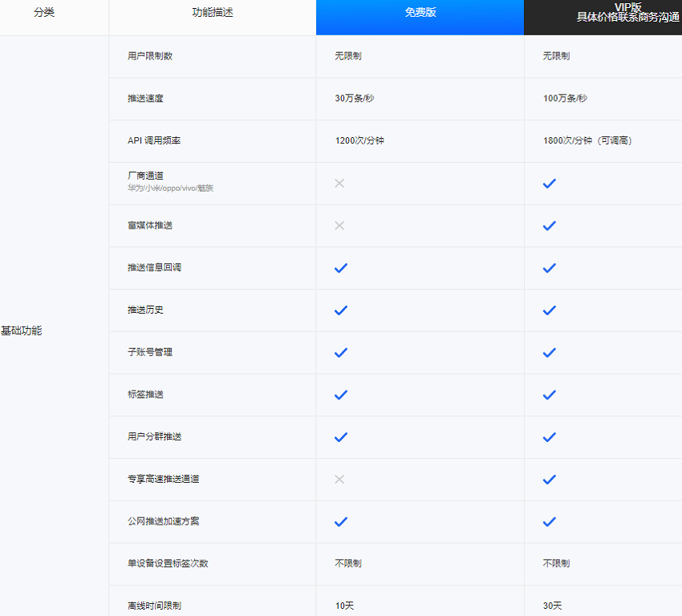Click the 分类 column header
Viewport: 682px width, 616px height.
(44, 13)
